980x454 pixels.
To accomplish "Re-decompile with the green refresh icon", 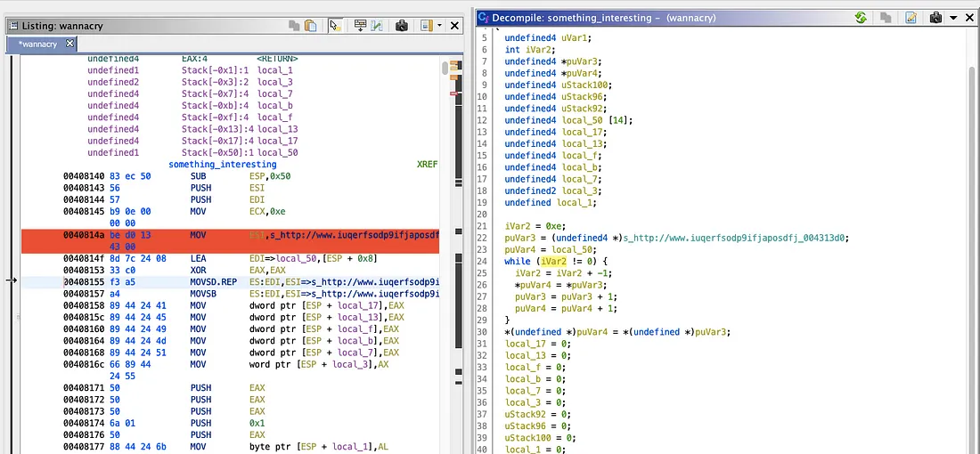I will click(861, 18).
